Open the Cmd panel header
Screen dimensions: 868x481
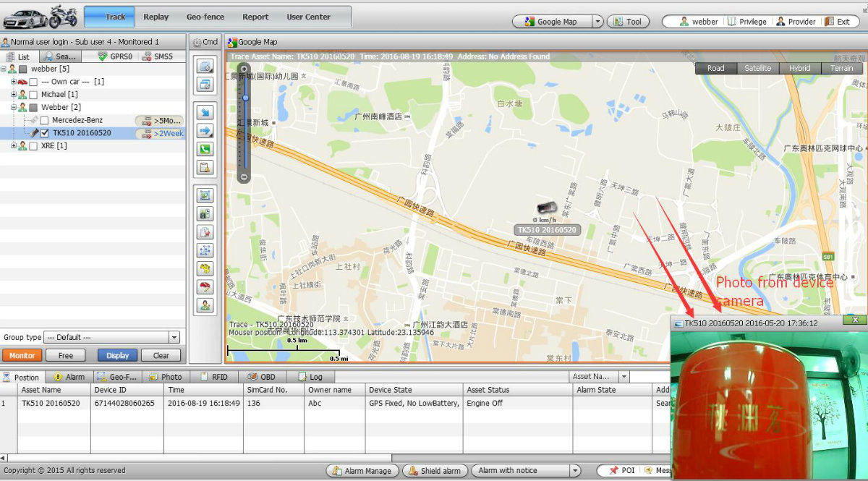205,42
